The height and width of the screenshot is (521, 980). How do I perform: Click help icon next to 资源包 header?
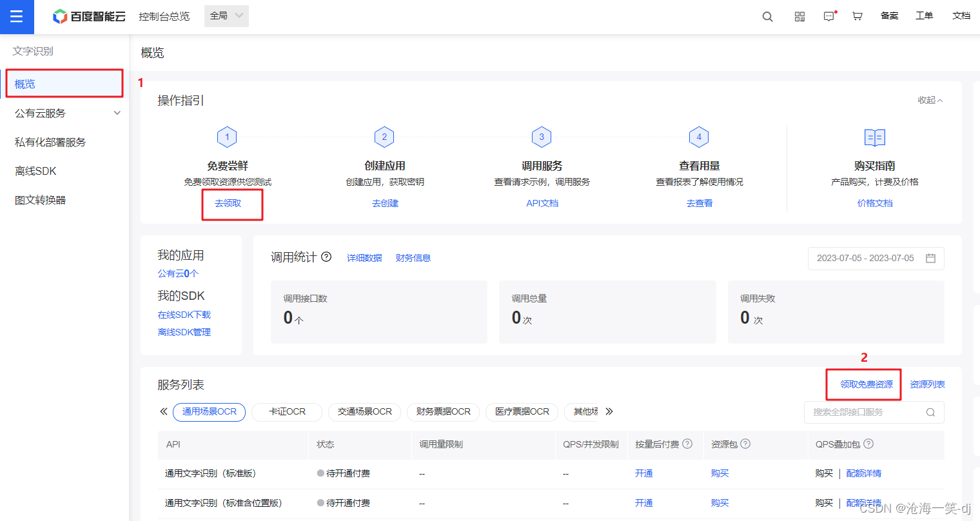point(745,444)
